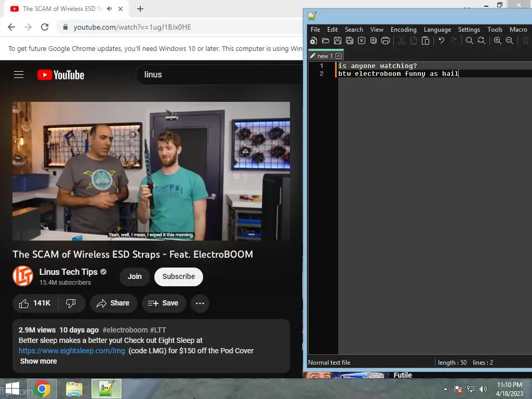Open the Language menu in Notepad++

click(437, 30)
